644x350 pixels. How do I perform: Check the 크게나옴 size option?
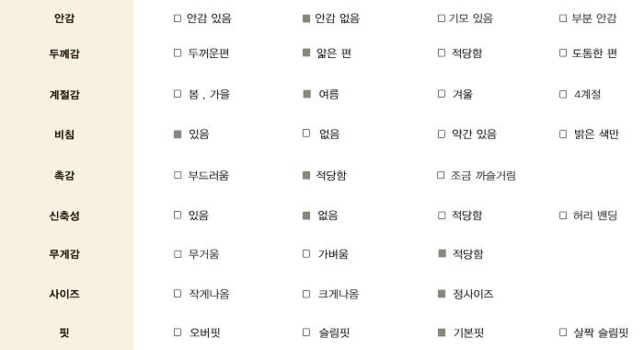[x=306, y=294]
